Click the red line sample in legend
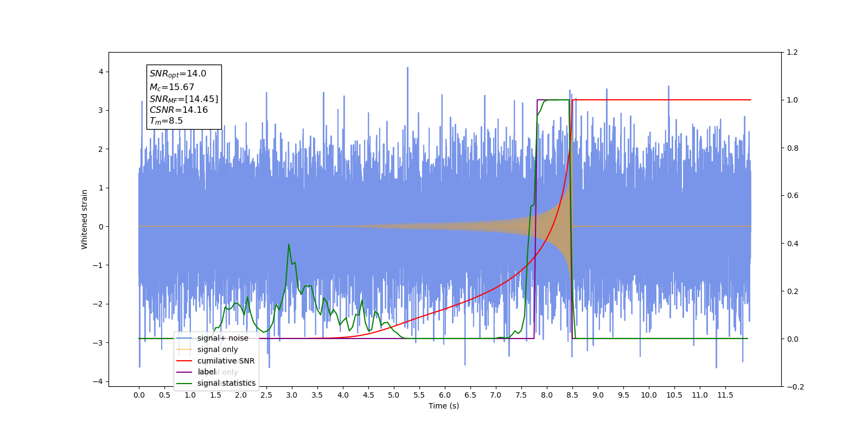The width and height of the screenshot is (868, 434). pyautogui.click(x=184, y=361)
